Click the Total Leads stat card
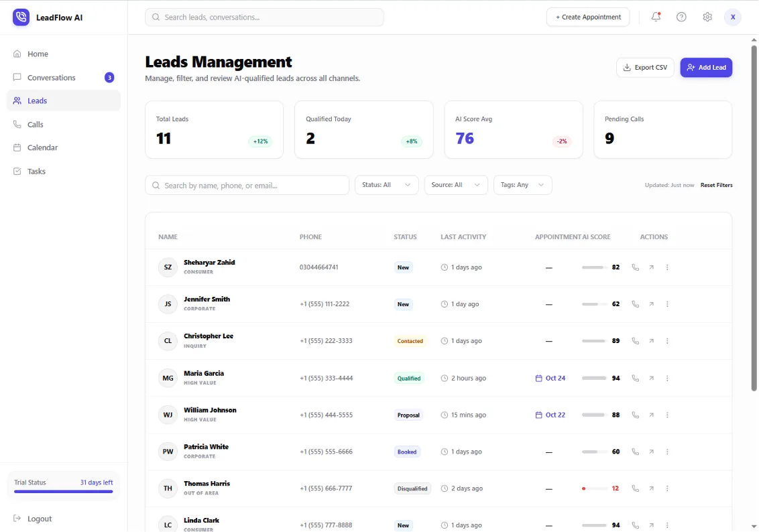Image resolution: width=759 pixels, height=532 pixels. [x=215, y=129]
